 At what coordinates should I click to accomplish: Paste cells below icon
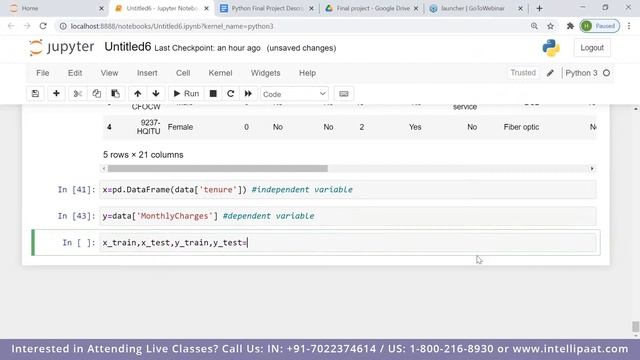[116, 94]
